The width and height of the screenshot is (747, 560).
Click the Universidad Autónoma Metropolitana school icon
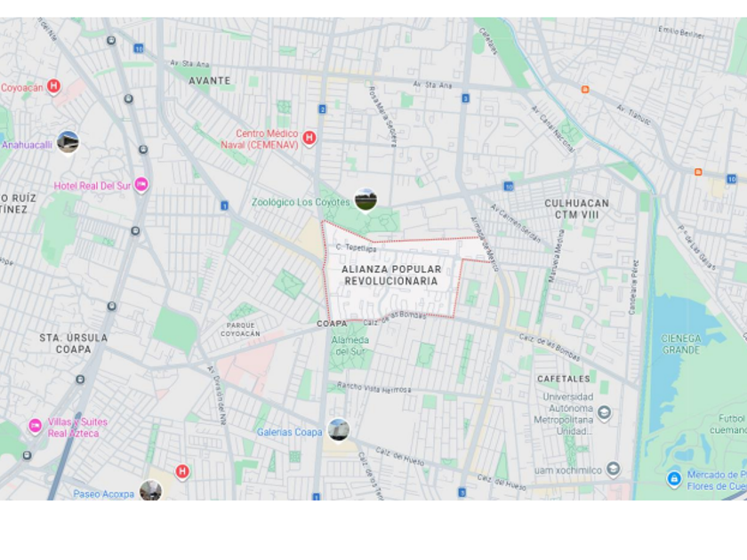(604, 412)
